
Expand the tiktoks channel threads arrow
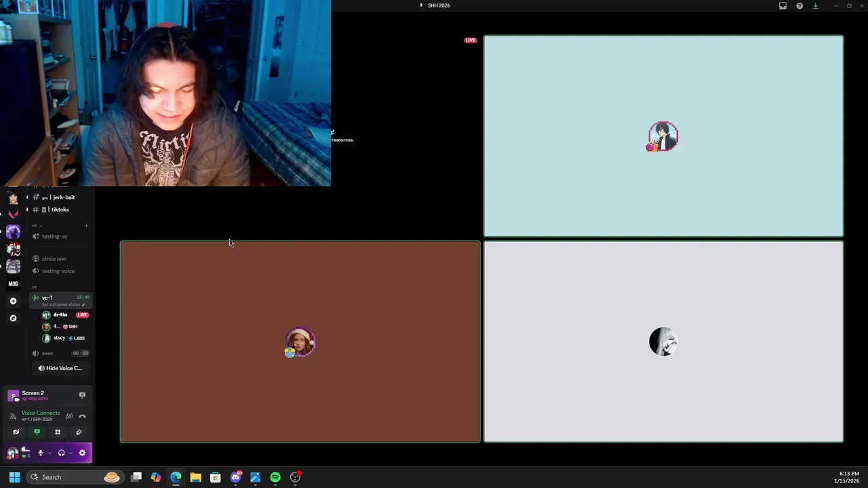click(x=27, y=209)
